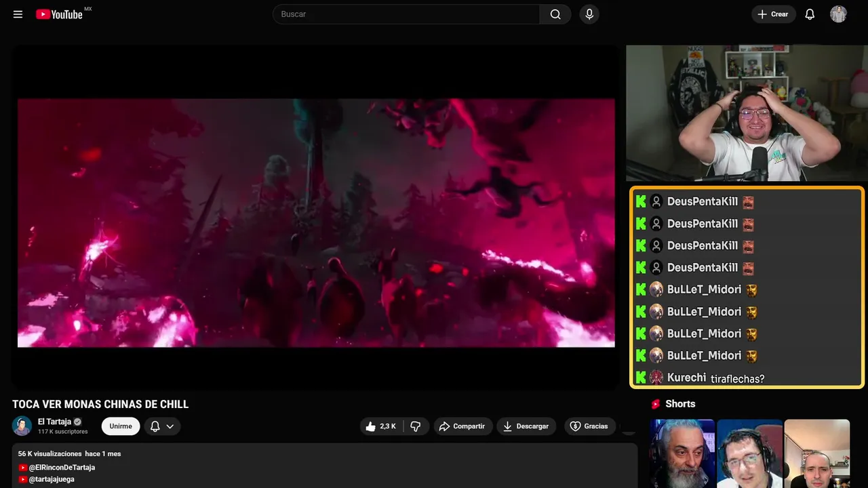Expand the channel notification bell dropdown
Image resolution: width=868 pixels, height=488 pixels.
click(x=162, y=426)
